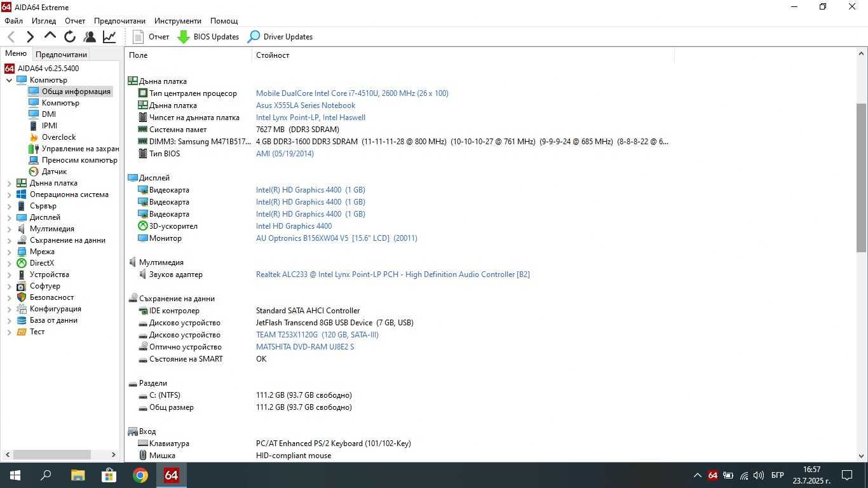Open AU Optronics B156XW04 monitor link

pos(337,238)
